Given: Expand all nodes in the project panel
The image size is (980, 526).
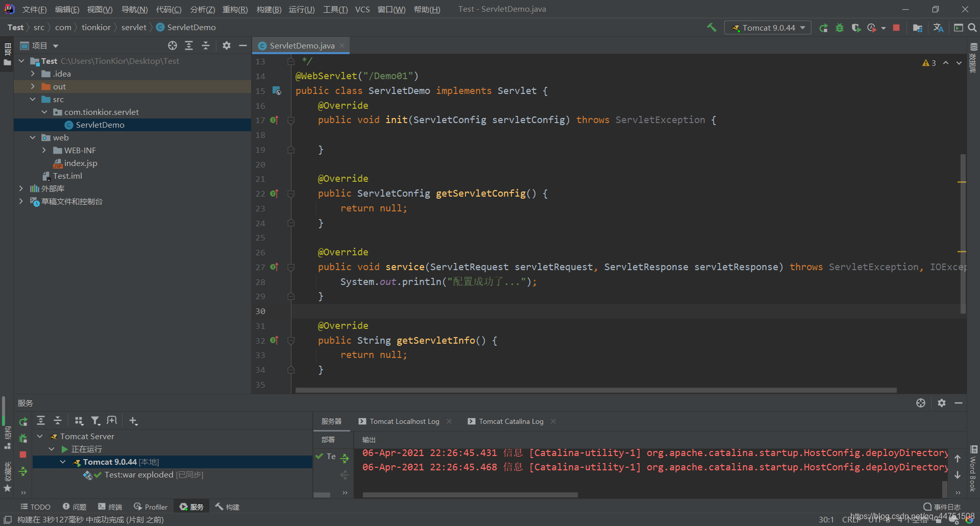Looking at the screenshot, I should (189, 45).
